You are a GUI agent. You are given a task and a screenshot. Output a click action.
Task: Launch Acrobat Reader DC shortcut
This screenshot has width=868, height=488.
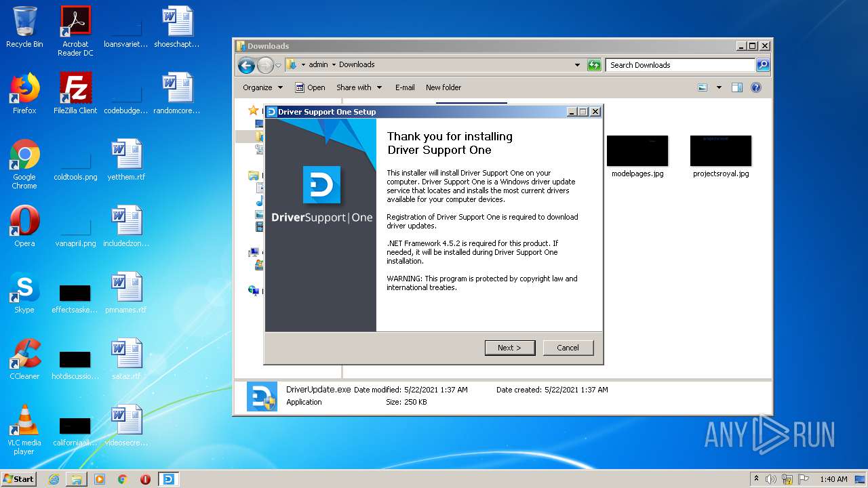[75, 31]
